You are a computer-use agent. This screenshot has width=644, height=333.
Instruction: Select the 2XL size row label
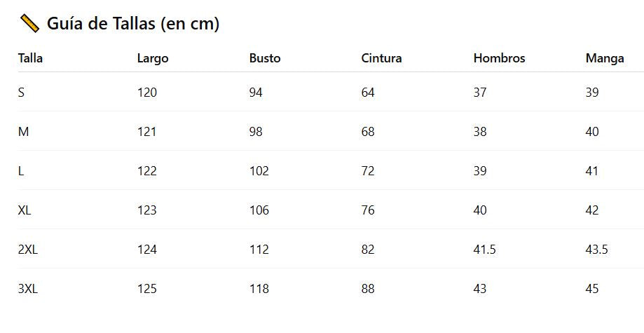[28, 249]
